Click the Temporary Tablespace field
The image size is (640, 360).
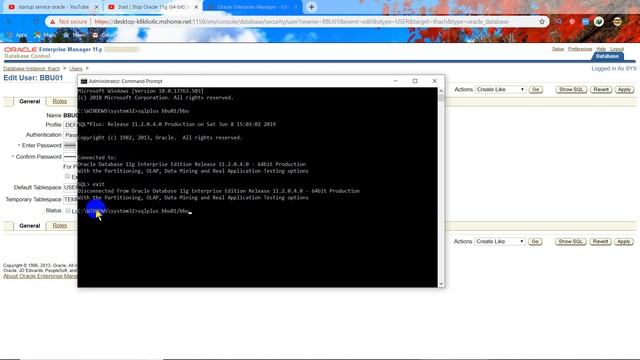click(x=70, y=200)
